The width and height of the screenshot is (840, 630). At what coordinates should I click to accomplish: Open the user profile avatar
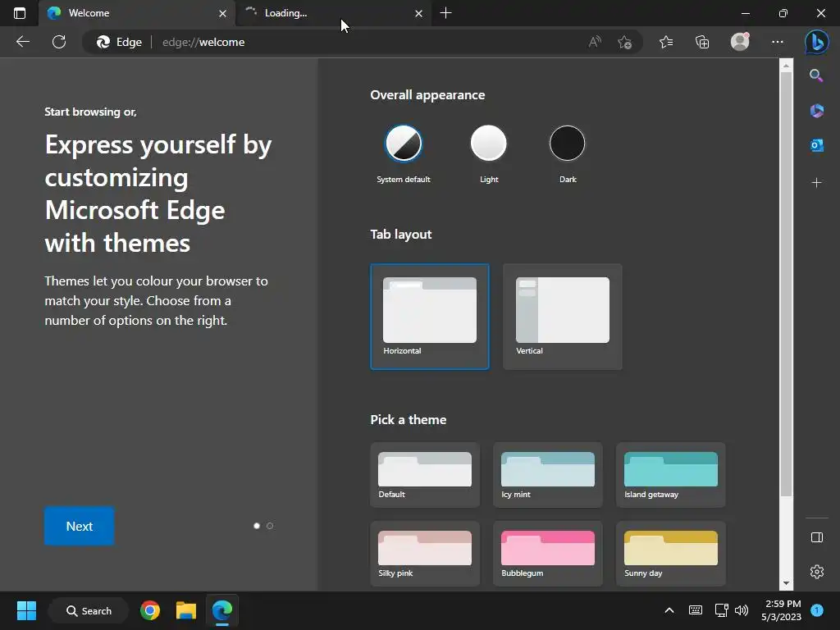pyautogui.click(x=740, y=42)
